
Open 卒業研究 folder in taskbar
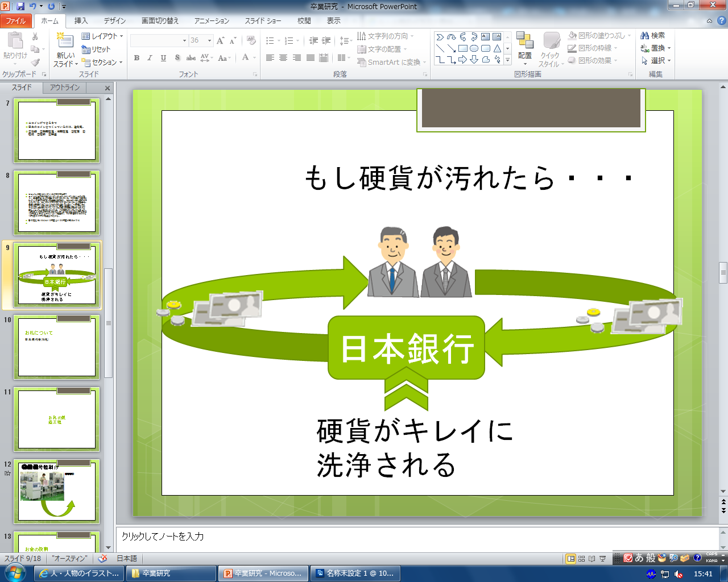[171, 573]
